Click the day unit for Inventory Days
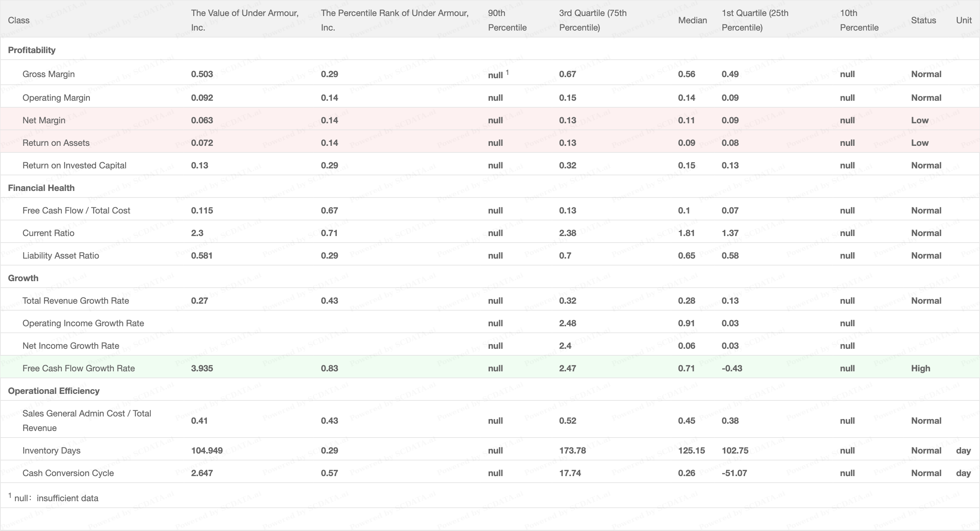The height and width of the screenshot is (531, 980). tap(963, 451)
